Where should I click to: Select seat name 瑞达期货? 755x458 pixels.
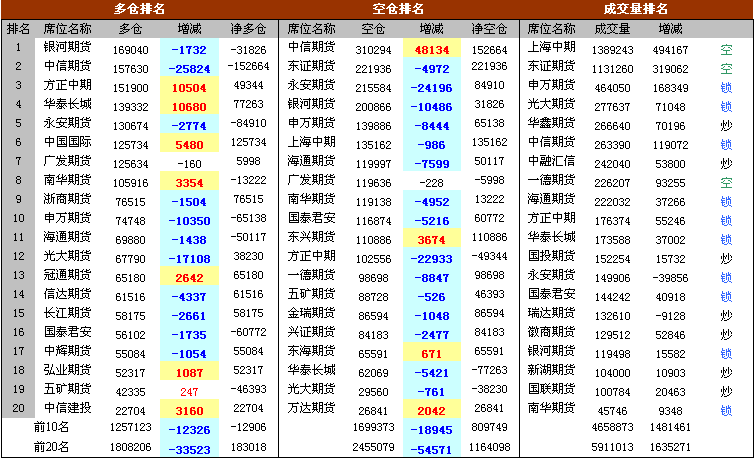[551, 313]
